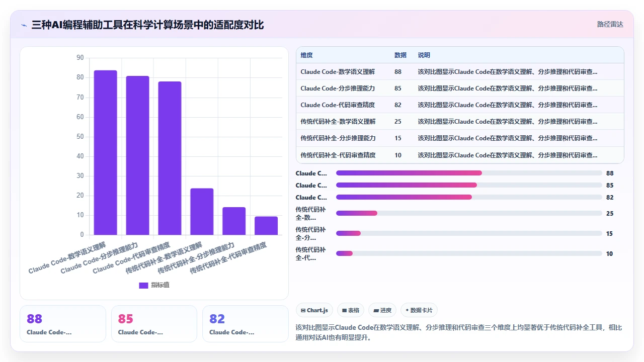This screenshot has height=362, width=644.
Task: Click the chart bar for 传统代码补全-分步推理能力
Action: point(234,221)
